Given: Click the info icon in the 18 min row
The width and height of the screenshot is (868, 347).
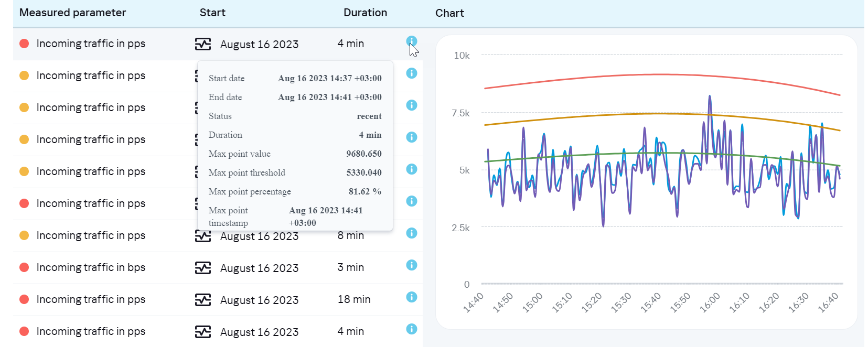Looking at the screenshot, I should [412, 297].
